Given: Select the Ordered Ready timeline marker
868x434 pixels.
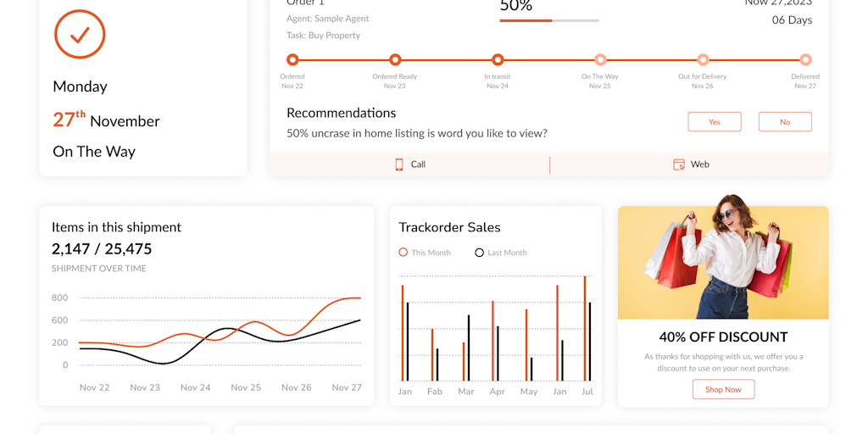Looking at the screenshot, I should tap(395, 59).
